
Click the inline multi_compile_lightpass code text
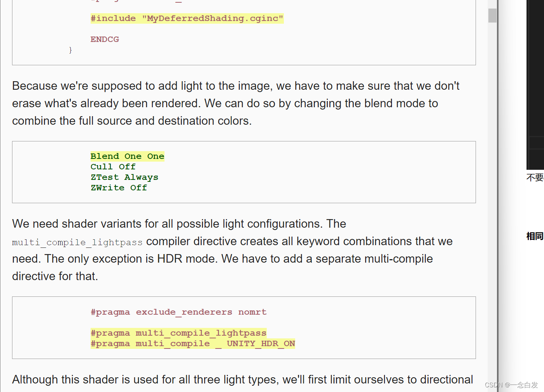tap(77, 242)
